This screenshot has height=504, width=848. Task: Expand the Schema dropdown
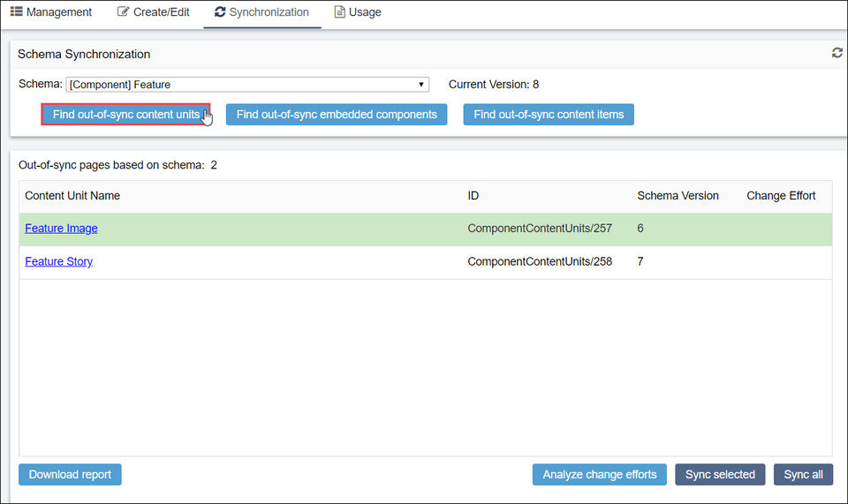(x=247, y=85)
